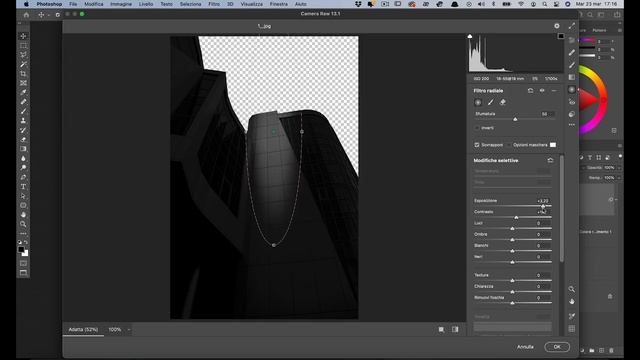
Task: Click Annulla to cancel
Action: point(525,347)
